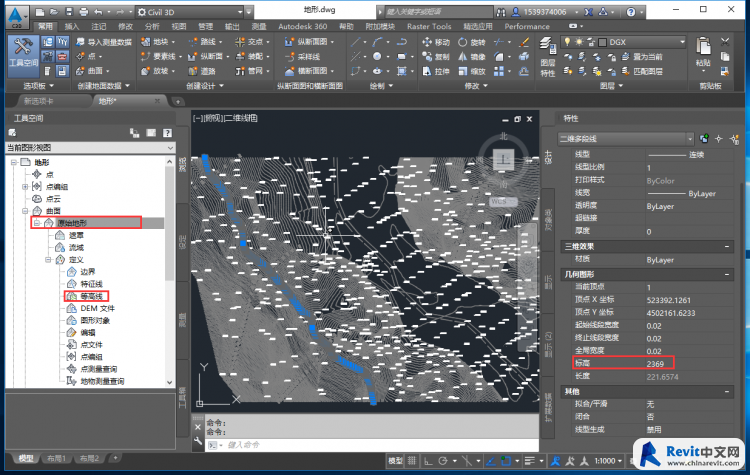Select the DEM 文件 tree item

97,309
